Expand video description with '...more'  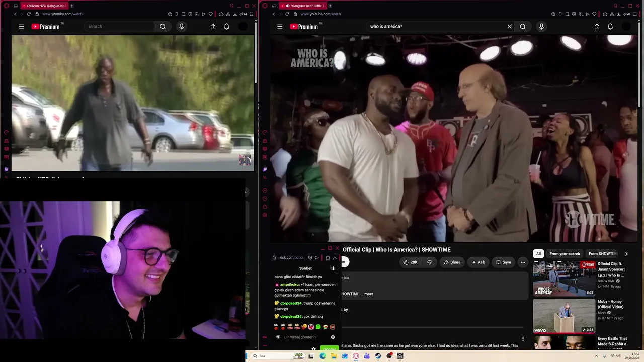[367, 294]
